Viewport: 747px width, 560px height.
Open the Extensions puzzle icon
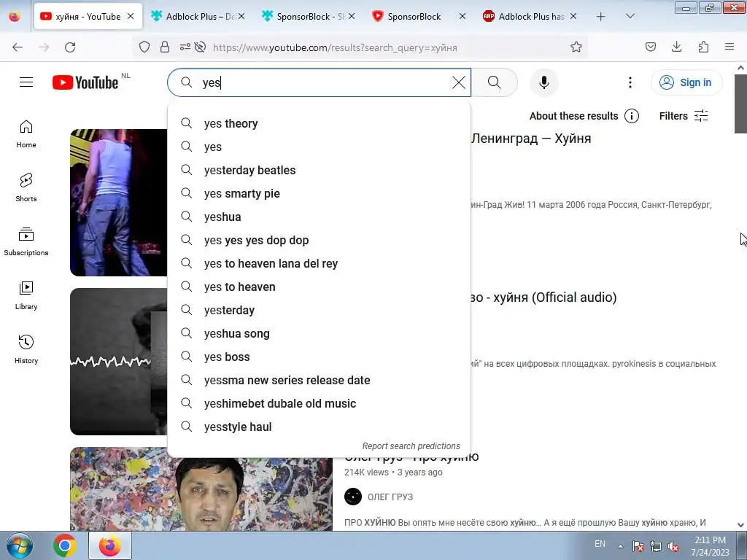[703, 47]
